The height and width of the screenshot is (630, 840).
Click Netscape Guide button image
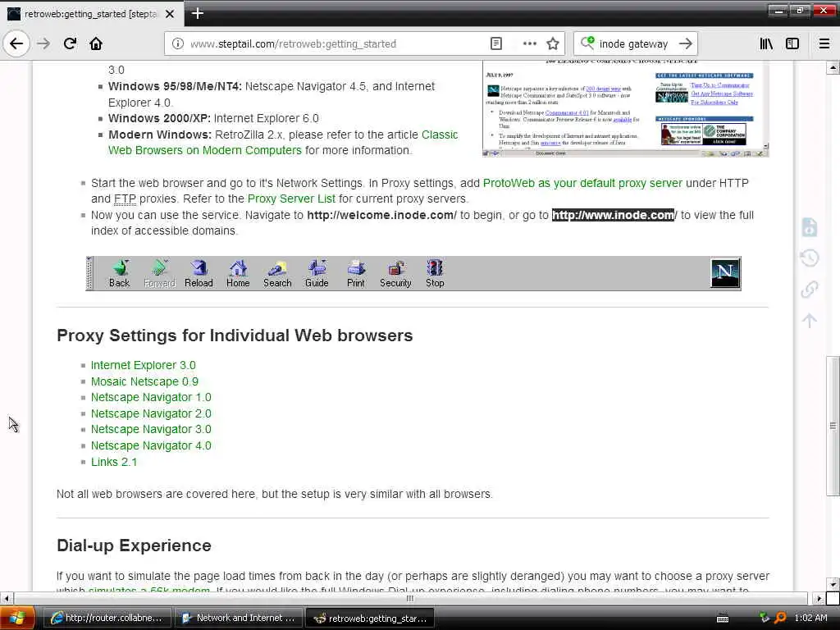coord(317,274)
